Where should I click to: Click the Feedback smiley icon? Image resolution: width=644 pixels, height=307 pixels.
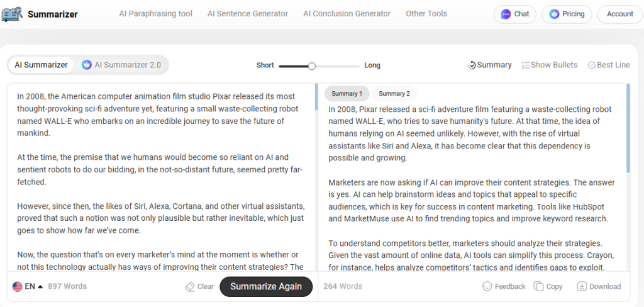(x=487, y=286)
